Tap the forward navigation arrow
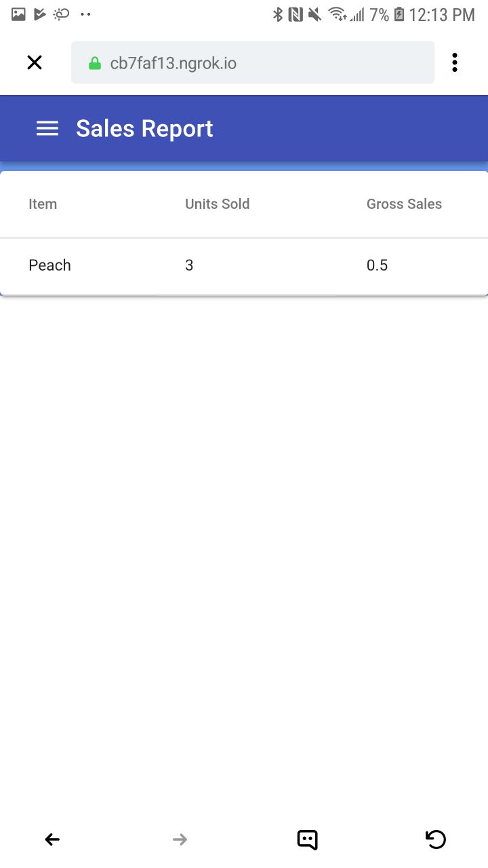 [180, 840]
